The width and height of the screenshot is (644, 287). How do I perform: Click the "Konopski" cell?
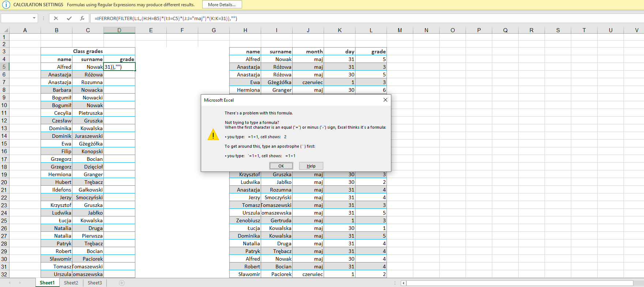[88, 151]
